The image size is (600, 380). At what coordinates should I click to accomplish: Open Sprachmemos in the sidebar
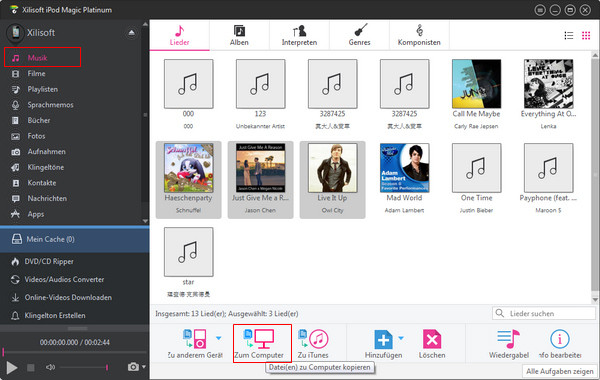pyautogui.click(x=50, y=105)
